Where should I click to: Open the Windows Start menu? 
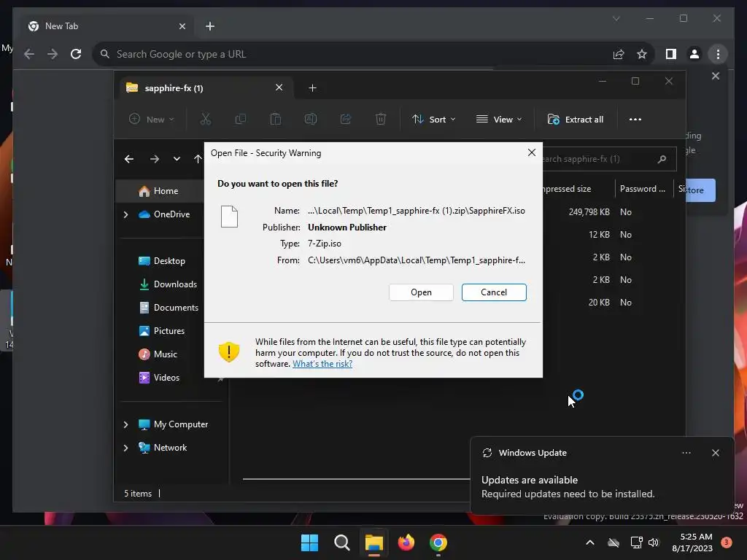pyautogui.click(x=309, y=542)
